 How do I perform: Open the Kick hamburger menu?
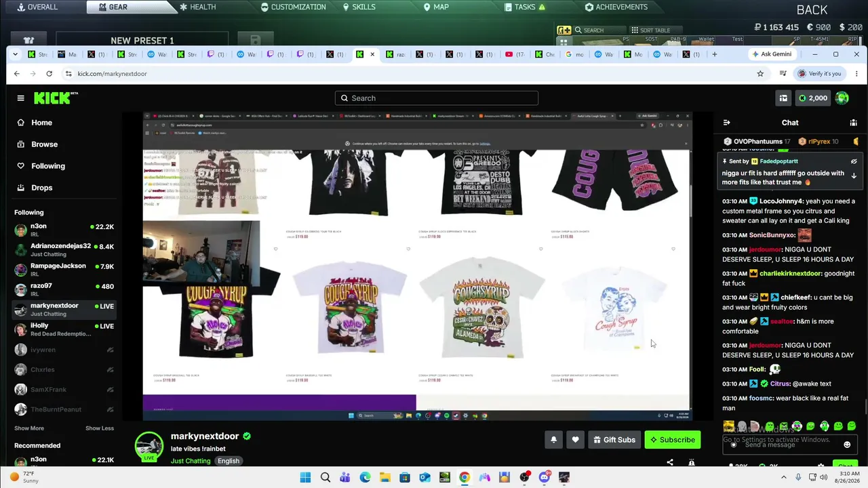coord(20,98)
